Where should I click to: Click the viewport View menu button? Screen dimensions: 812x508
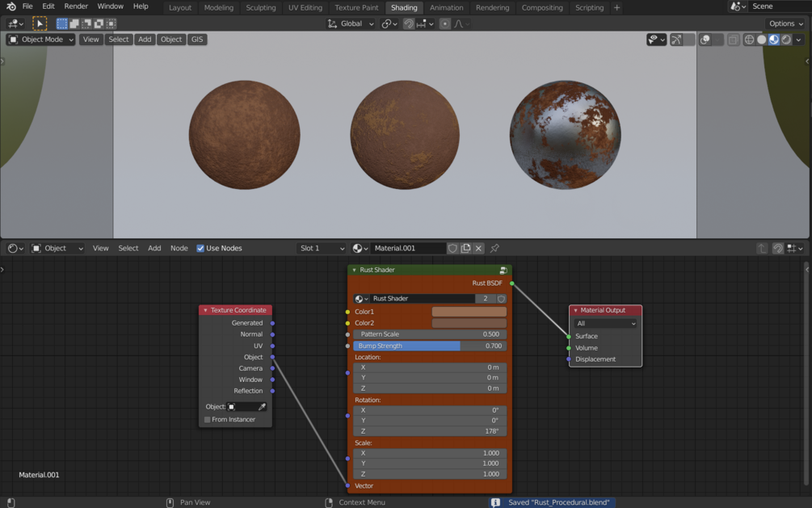pyautogui.click(x=90, y=40)
